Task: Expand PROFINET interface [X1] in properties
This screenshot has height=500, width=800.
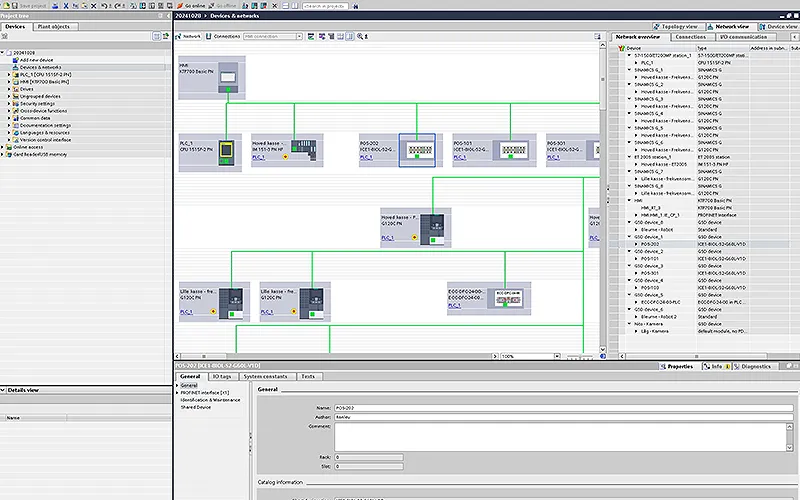Action: point(177,393)
